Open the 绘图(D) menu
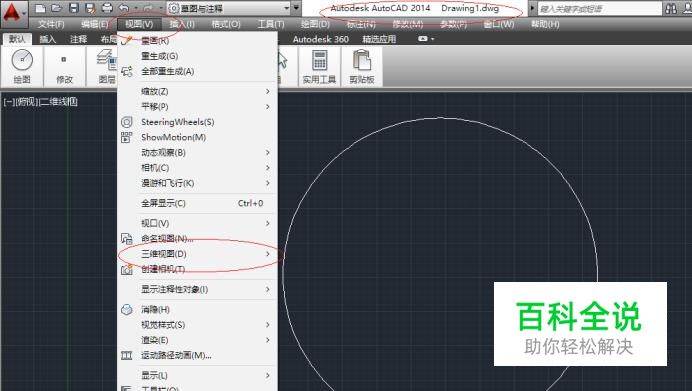 pos(315,24)
